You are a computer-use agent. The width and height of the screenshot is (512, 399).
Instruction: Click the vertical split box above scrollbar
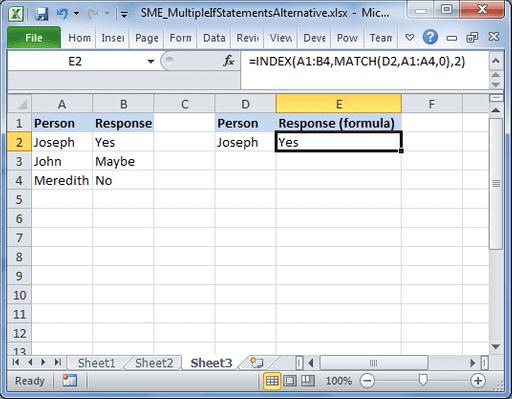(x=496, y=98)
